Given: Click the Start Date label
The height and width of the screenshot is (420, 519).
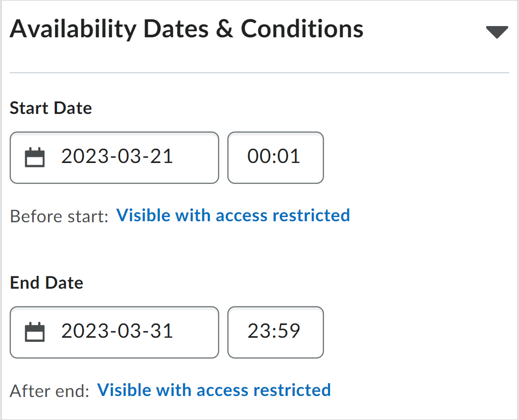Looking at the screenshot, I should click(x=51, y=108).
